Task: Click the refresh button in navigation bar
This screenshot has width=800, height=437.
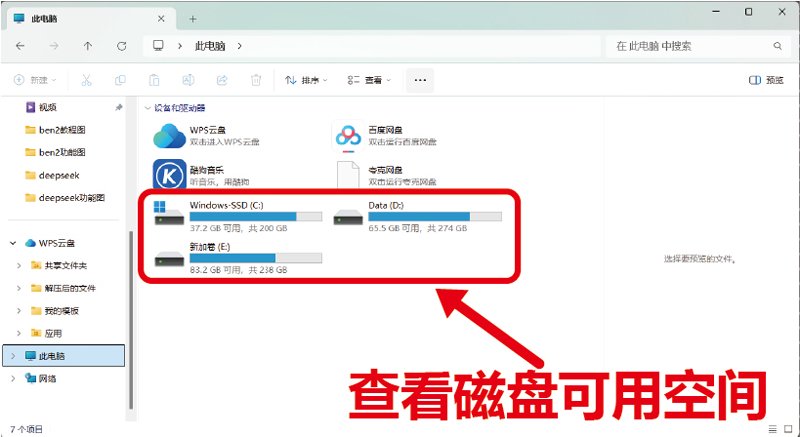Action: click(x=121, y=46)
